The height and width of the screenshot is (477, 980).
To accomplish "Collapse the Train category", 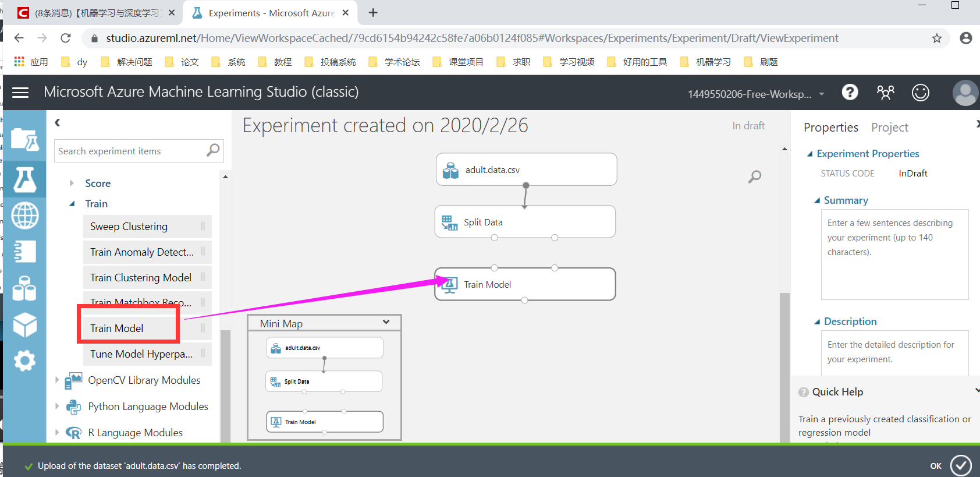I will coord(72,204).
